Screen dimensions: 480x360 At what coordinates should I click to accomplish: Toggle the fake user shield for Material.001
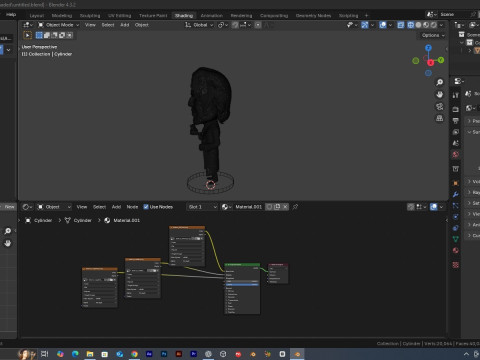tap(269, 207)
